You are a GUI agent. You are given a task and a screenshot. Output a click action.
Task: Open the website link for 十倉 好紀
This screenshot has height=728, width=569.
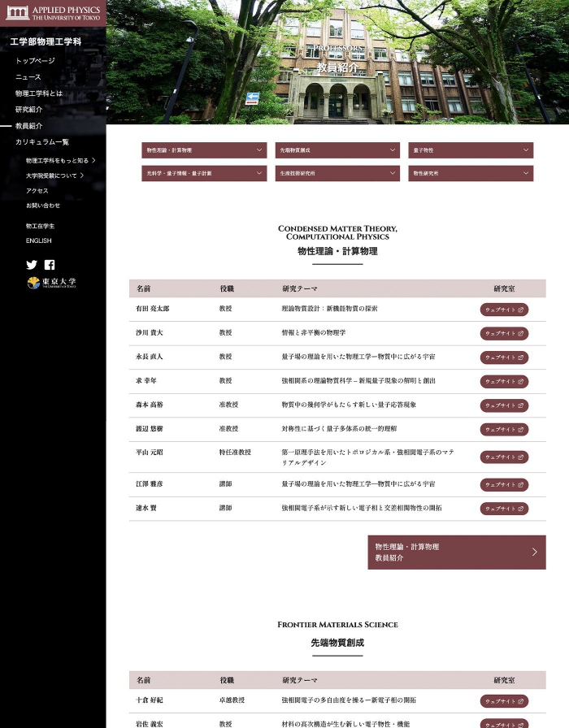point(504,701)
